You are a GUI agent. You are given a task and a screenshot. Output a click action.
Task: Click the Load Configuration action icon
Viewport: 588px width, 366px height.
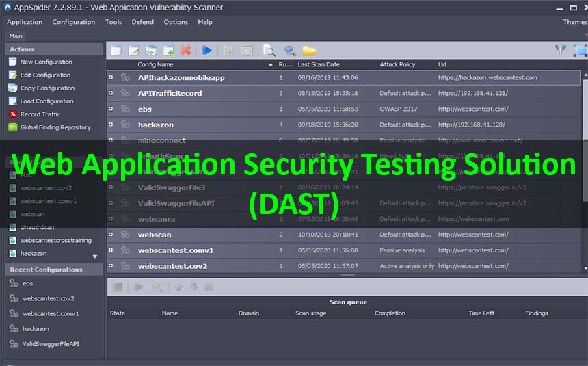13,101
